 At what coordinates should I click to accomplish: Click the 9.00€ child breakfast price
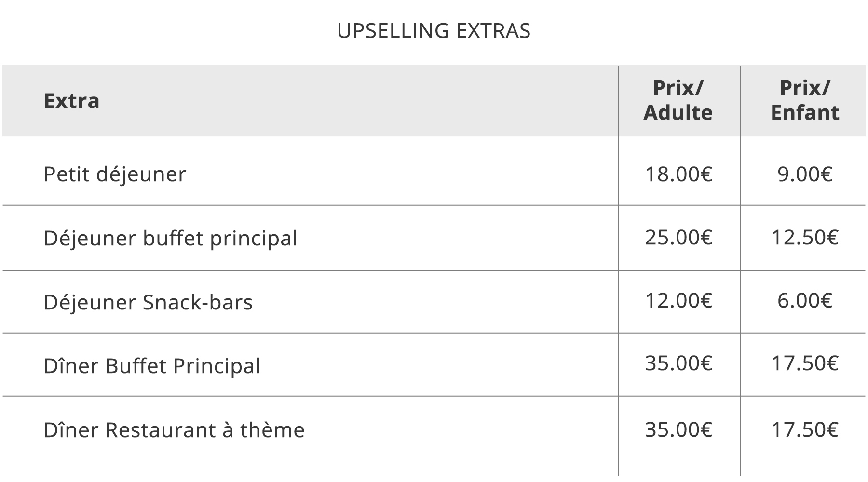[x=805, y=174]
